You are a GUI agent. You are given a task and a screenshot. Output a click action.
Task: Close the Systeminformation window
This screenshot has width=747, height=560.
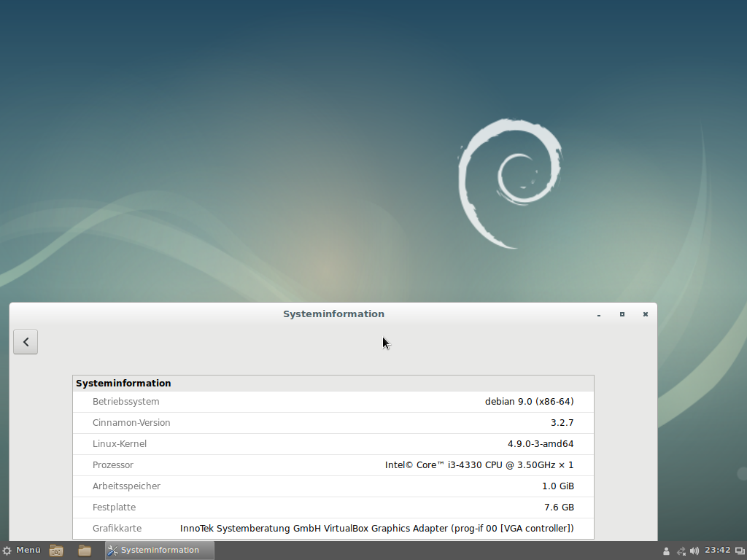(x=645, y=314)
